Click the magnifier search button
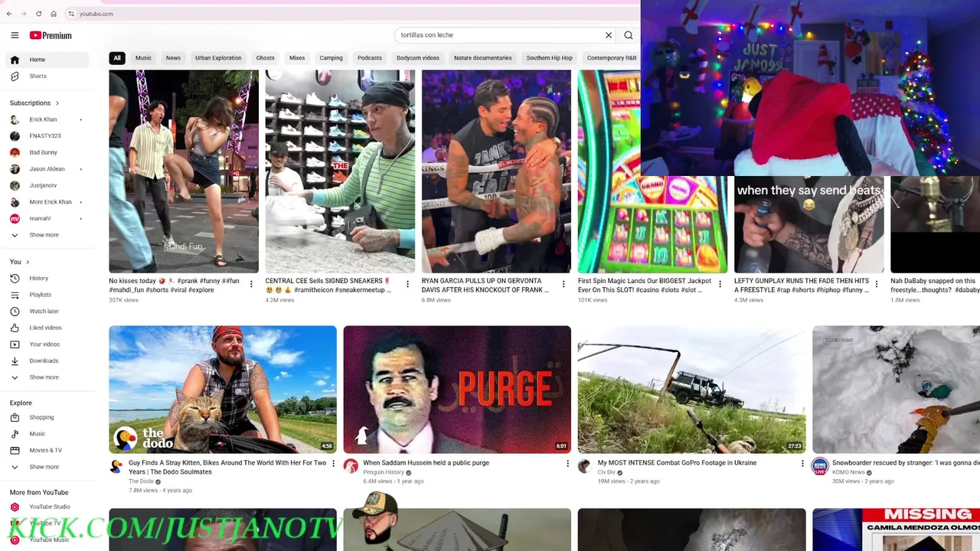Screen dimensions: 980x551 pyautogui.click(x=629, y=35)
